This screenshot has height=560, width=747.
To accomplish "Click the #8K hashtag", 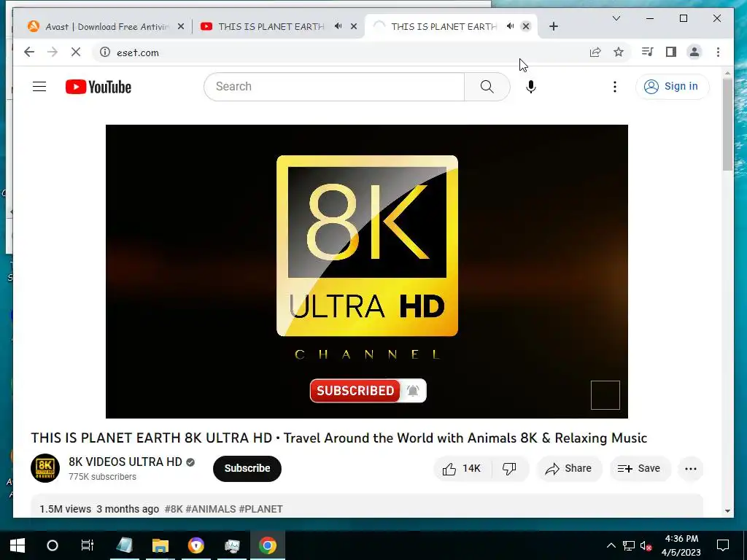I will [x=174, y=509].
